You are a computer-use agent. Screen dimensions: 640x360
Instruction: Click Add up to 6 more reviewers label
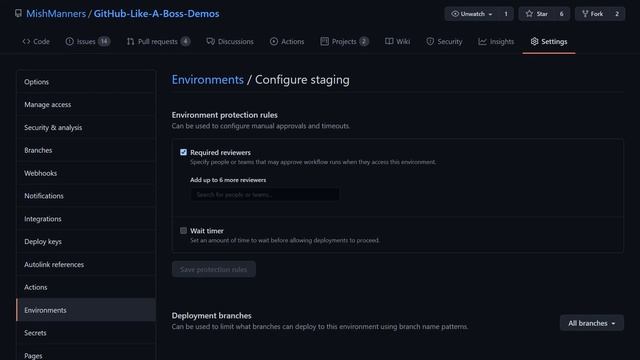click(x=228, y=180)
